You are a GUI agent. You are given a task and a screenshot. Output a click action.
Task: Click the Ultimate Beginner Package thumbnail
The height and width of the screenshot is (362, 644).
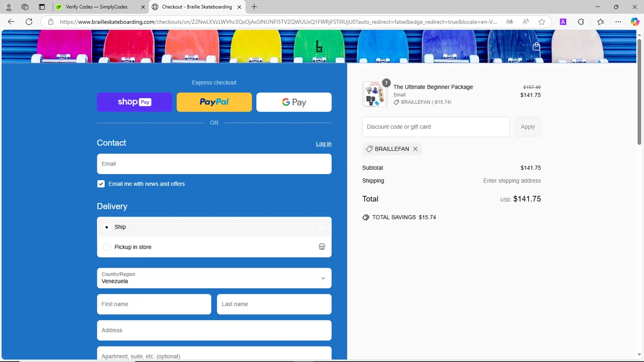click(375, 94)
